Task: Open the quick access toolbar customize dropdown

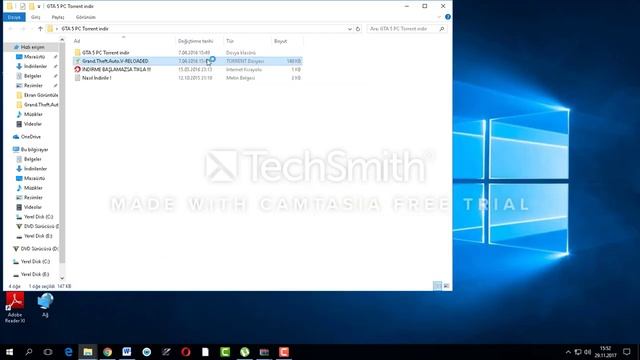Action: 39,7
